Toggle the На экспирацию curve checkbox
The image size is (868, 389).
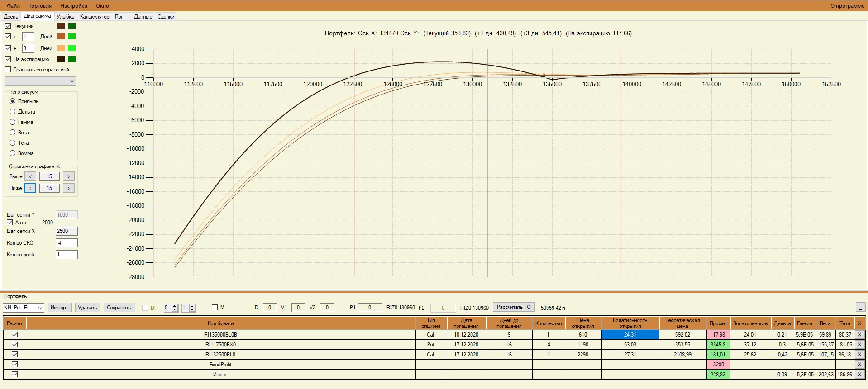click(x=8, y=59)
